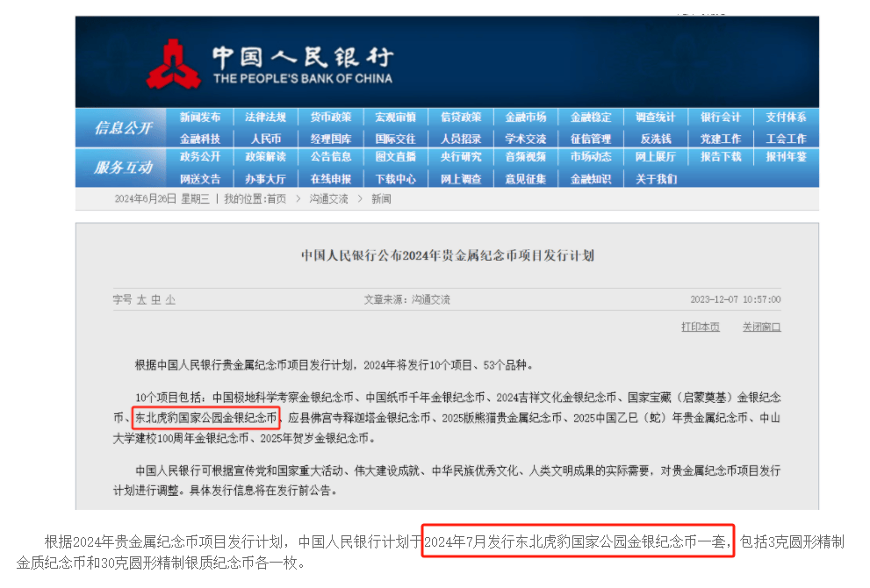Select the 意见征集 menu entry

pyautogui.click(x=526, y=179)
